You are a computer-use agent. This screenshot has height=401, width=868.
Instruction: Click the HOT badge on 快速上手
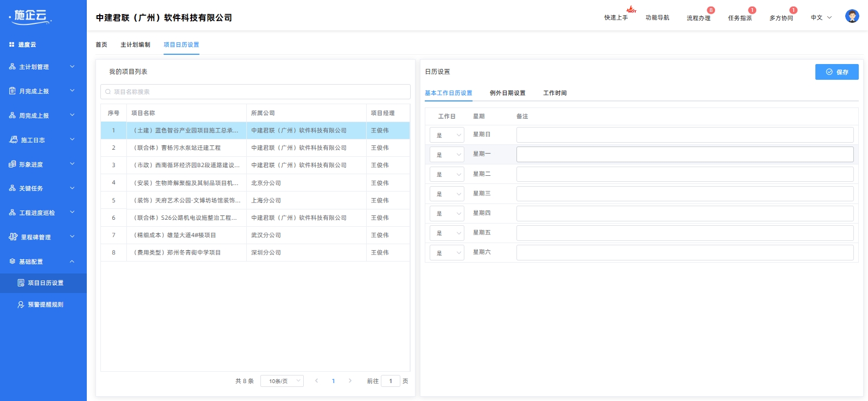tap(631, 10)
